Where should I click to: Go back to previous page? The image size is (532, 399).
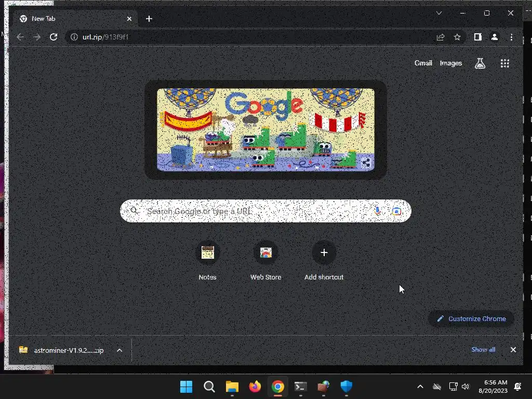point(20,37)
